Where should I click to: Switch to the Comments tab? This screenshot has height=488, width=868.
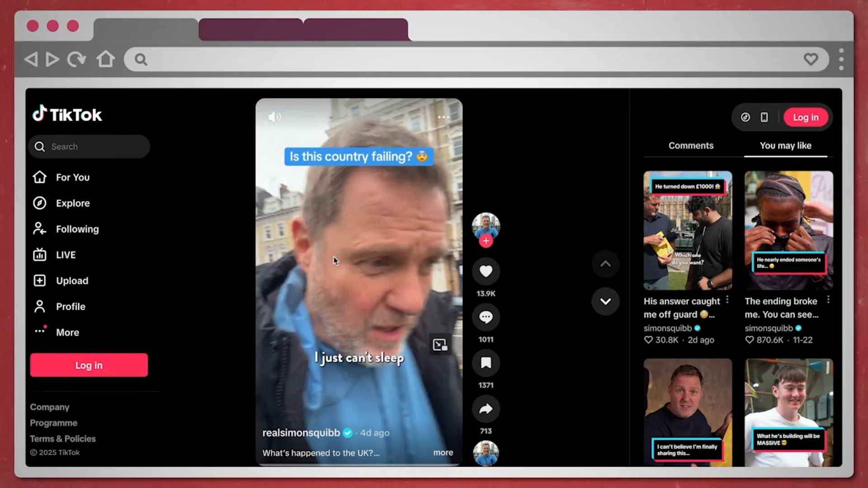pos(691,145)
